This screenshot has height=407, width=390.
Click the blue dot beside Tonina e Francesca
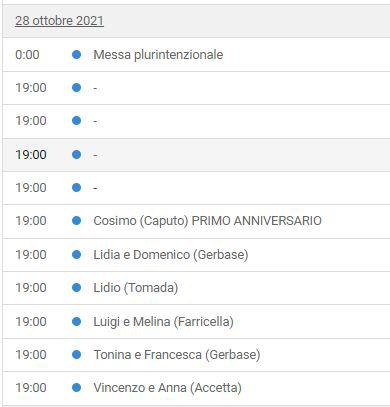[x=76, y=354]
